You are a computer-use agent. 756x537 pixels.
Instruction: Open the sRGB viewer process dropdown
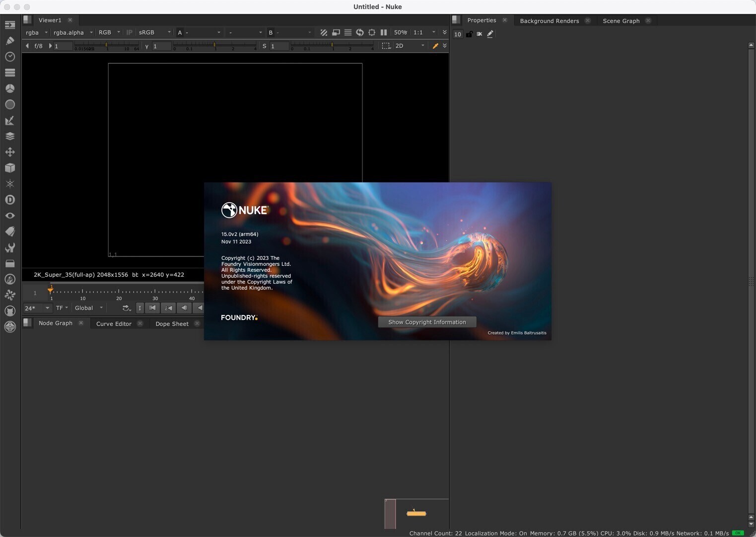(x=154, y=32)
